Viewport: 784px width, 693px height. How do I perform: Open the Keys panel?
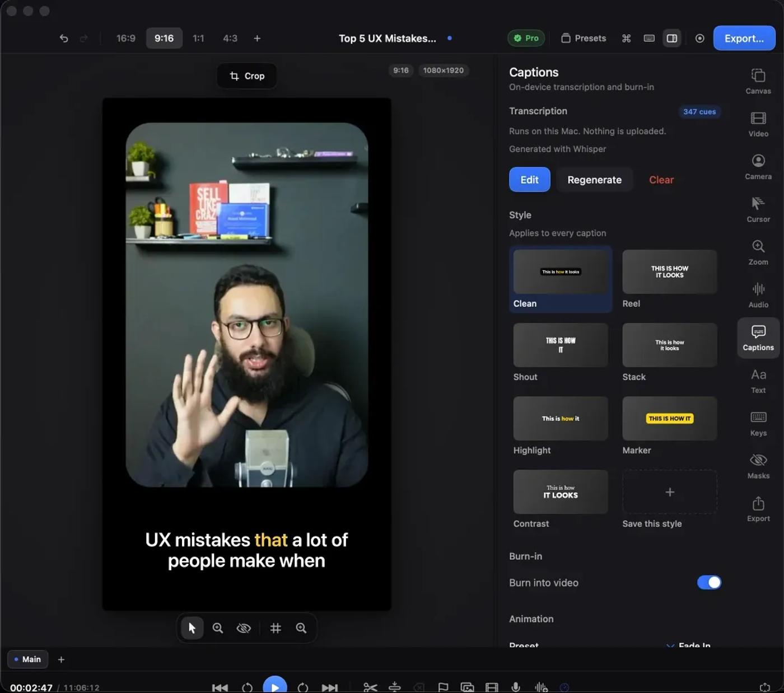pos(758,424)
